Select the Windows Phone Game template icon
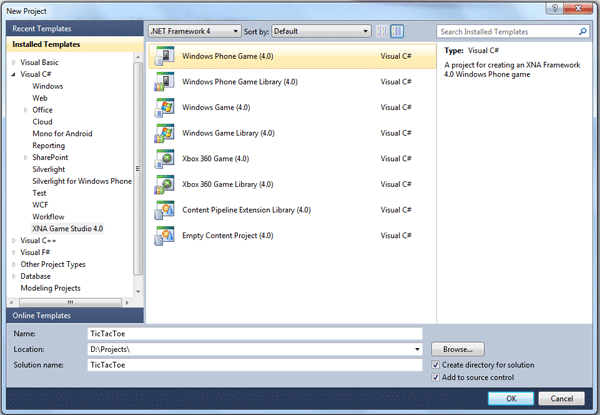 click(x=164, y=56)
